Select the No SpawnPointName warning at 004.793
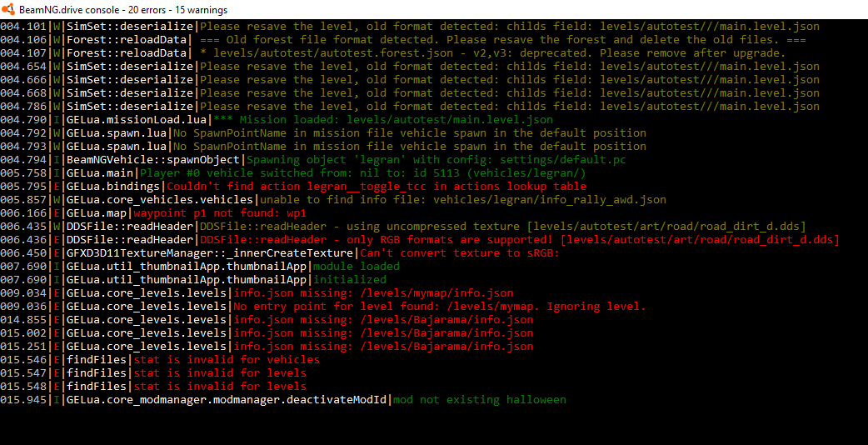 (323, 146)
